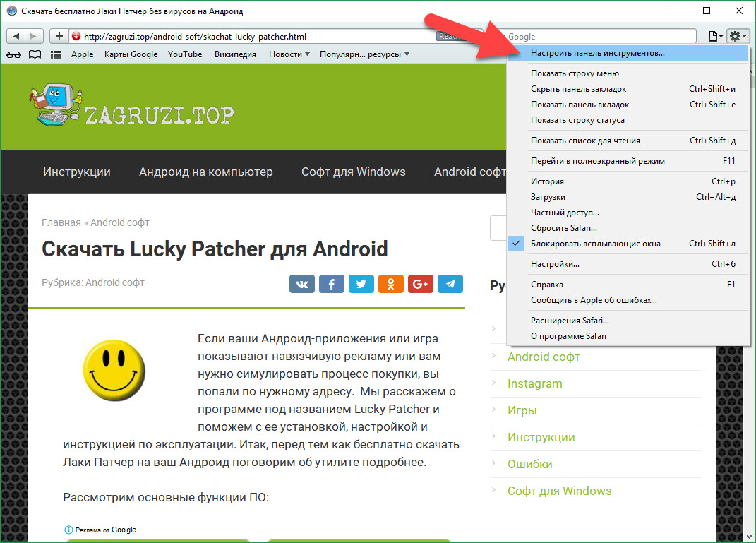This screenshot has height=543, width=756.
Task: Toggle Блокировать всплывающие окна option
Action: (595, 244)
